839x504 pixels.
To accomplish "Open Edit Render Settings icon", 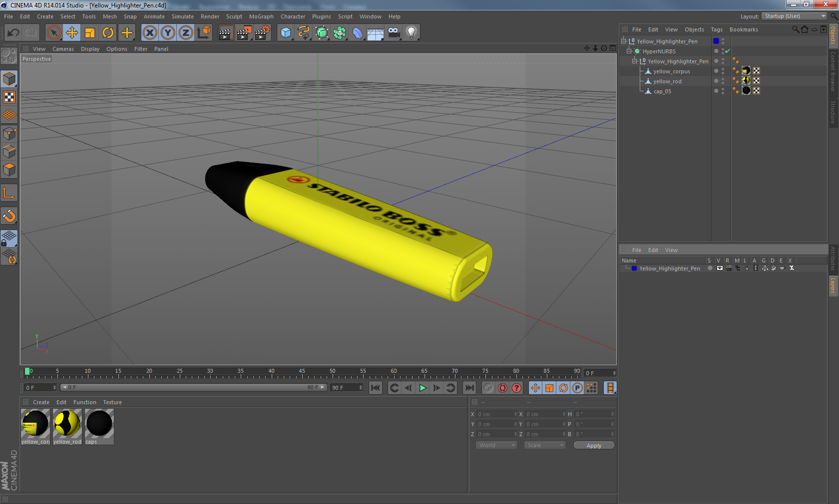I will click(x=262, y=33).
